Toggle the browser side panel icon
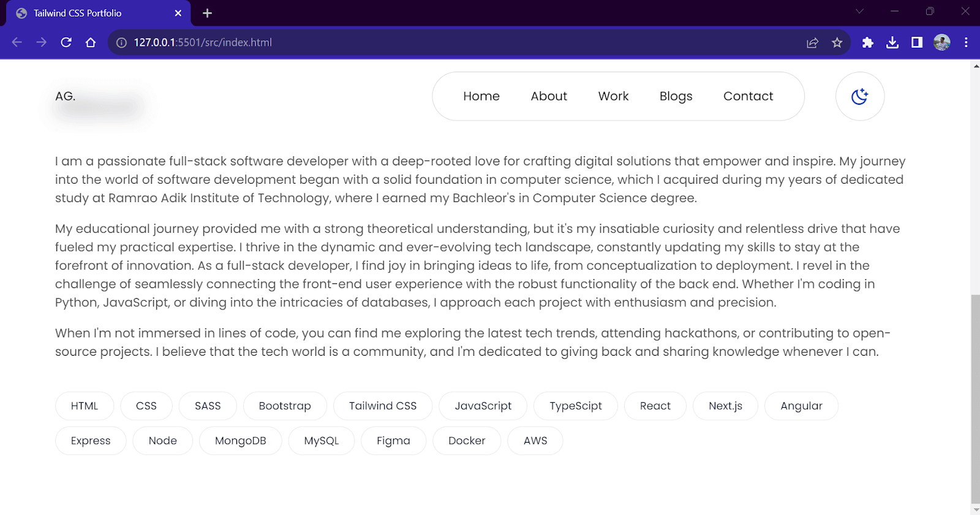Image resolution: width=980 pixels, height=515 pixels. [917, 42]
